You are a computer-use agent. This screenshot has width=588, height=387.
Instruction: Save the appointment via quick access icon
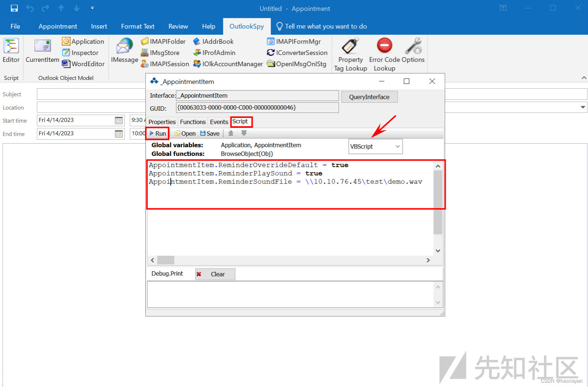[14, 8]
